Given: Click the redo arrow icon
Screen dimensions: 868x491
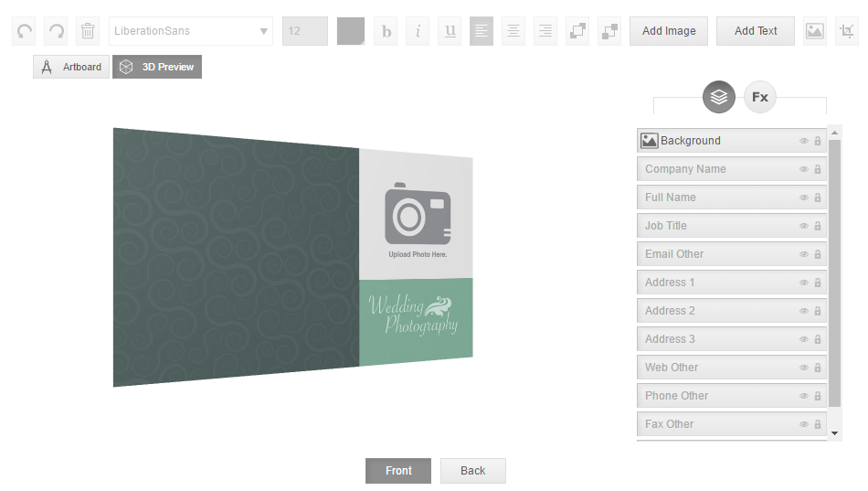Looking at the screenshot, I should [56, 31].
